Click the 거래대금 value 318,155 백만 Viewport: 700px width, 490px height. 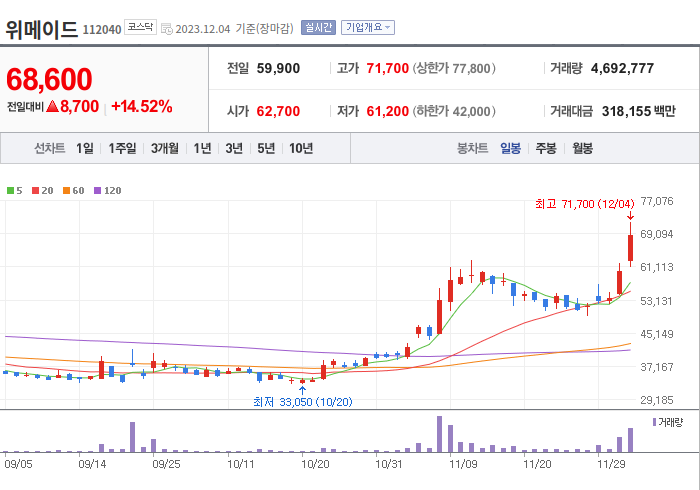pos(638,111)
